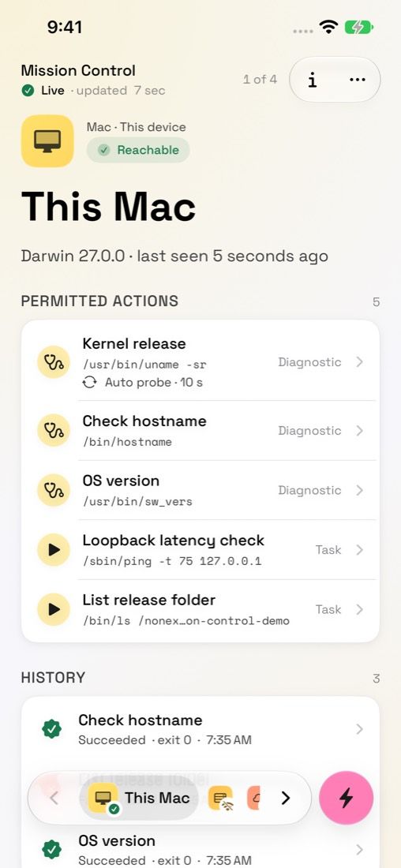Screen dimensions: 401x868
Task: Run Loopback latency check play icon
Action: pyautogui.click(x=54, y=550)
